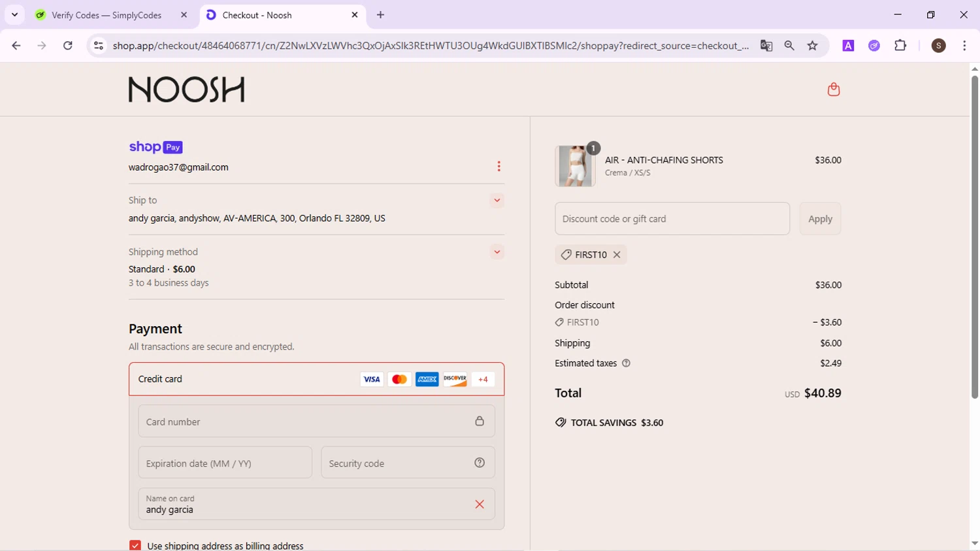Open Chrome's three-dot menu
Viewport: 980px width, 551px height.
964,46
